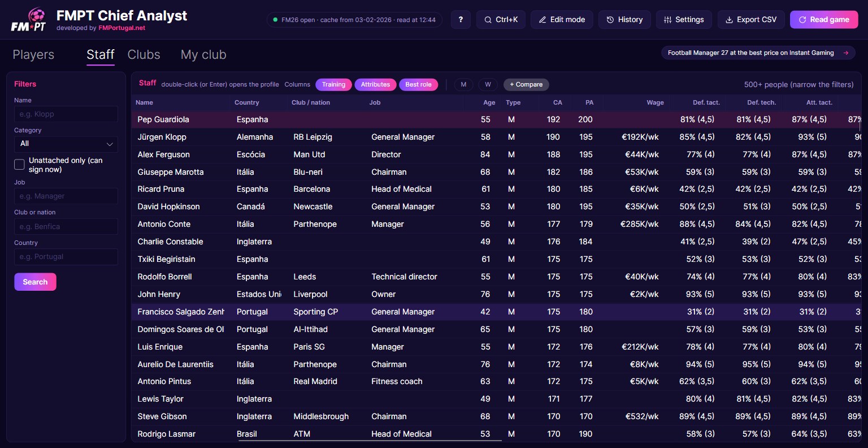Viewport: 868px width, 448px height.
Task: Open Settings
Action: (x=684, y=20)
